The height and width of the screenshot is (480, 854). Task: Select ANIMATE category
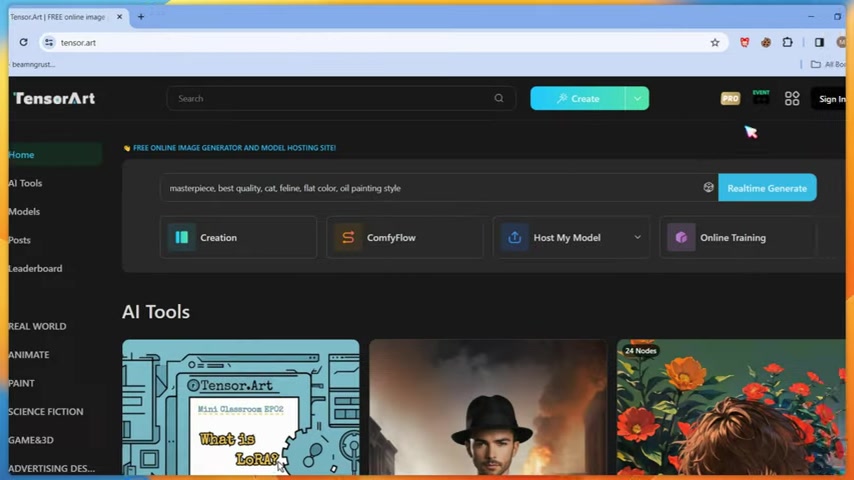[x=29, y=355]
